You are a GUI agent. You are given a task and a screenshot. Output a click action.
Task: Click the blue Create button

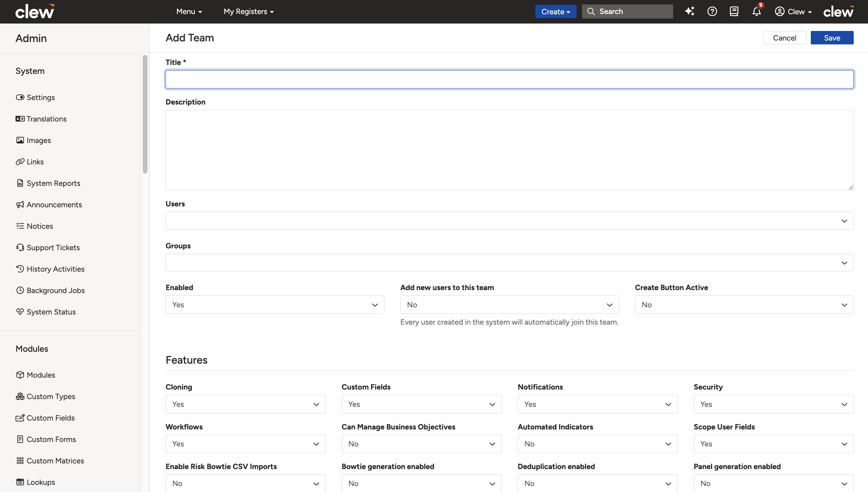[x=556, y=12]
